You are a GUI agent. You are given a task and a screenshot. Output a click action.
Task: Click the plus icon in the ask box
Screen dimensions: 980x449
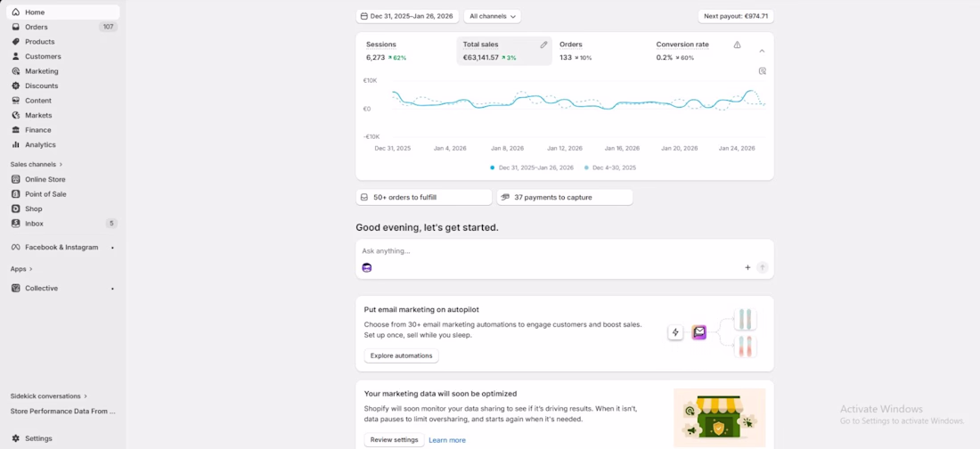747,267
